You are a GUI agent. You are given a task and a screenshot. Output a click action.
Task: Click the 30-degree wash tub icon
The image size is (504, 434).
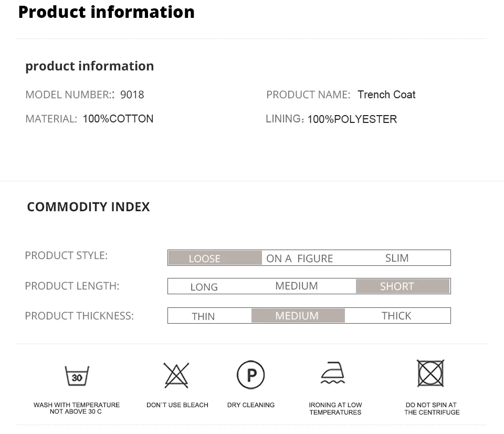click(x=77, y=376)
